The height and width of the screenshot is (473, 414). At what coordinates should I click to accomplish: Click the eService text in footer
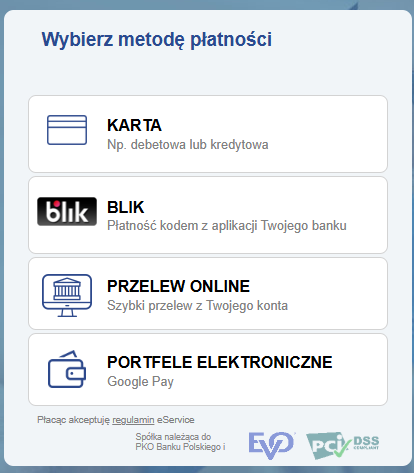[176, 420]
